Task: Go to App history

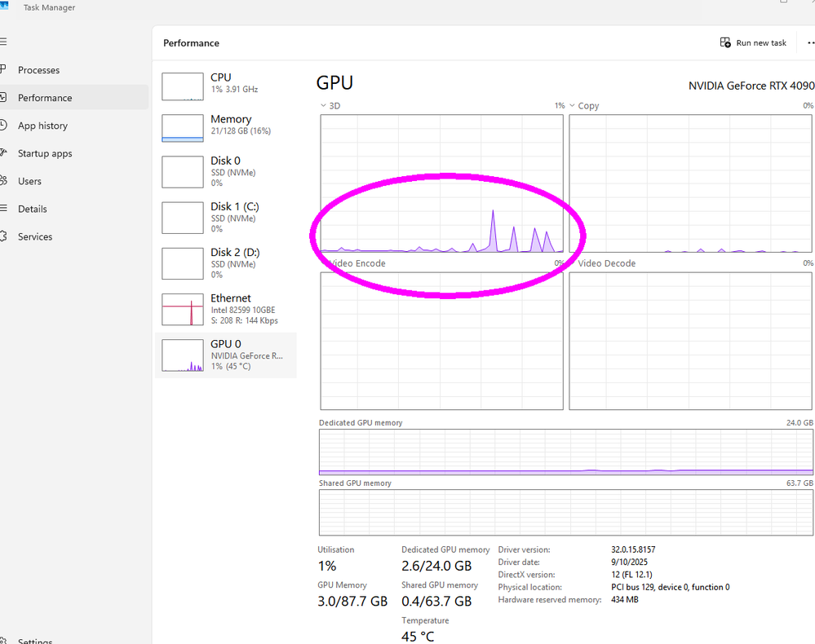Action: (x=42, y=126)
